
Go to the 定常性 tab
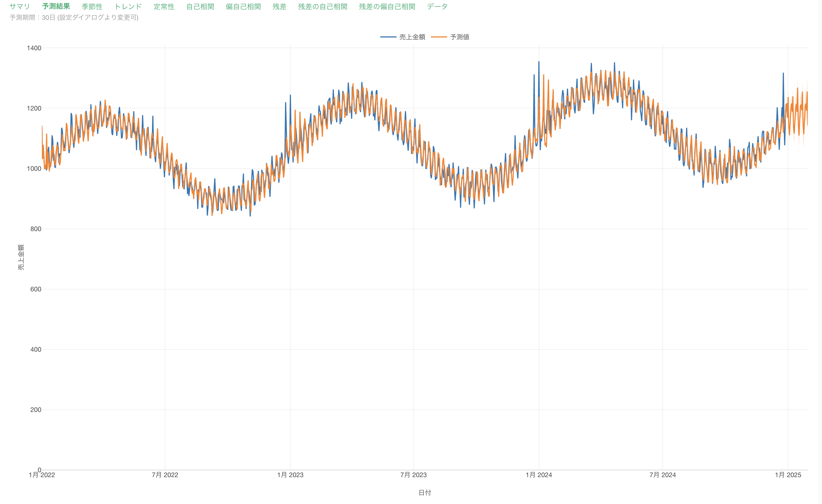(164, 7)
